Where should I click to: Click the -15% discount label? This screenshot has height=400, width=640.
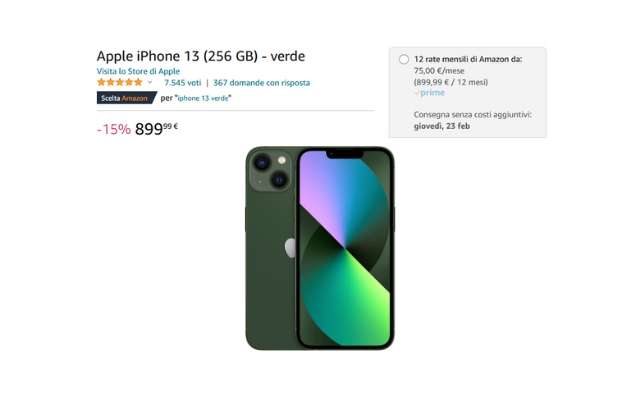point(113,129)
